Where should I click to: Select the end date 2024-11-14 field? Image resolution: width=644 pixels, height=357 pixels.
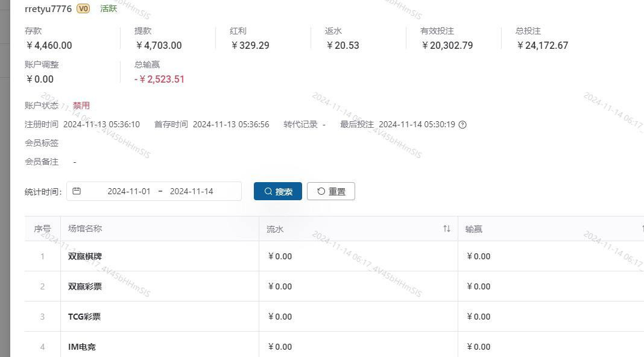click(192, 191)
